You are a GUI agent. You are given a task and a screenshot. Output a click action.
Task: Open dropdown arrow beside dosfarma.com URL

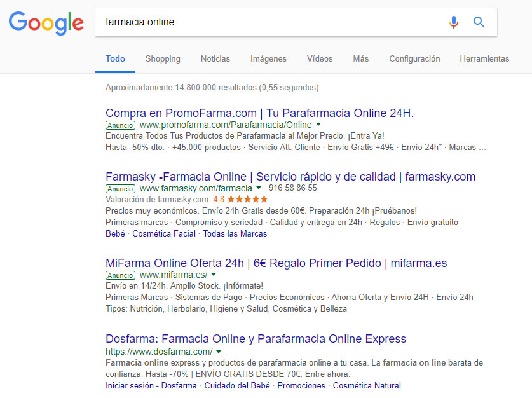pyautogui.click(x=219, y=352)
